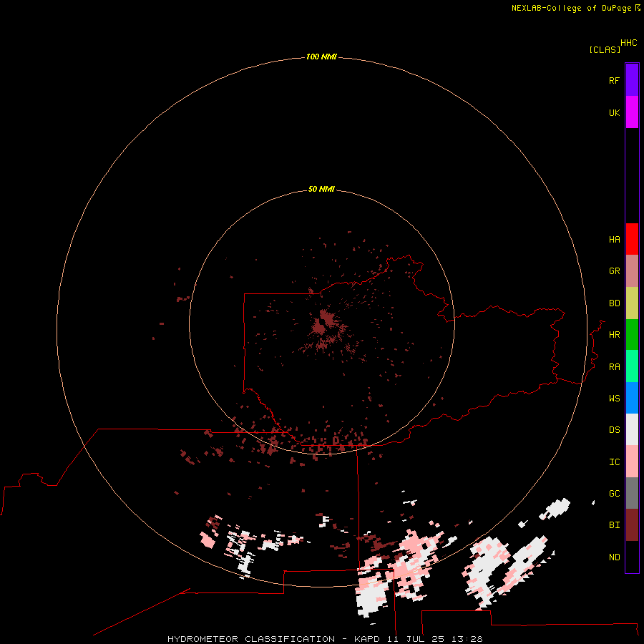Click the 100 NMI range ring label
This screenshot has height=644, width=644.
321,57
